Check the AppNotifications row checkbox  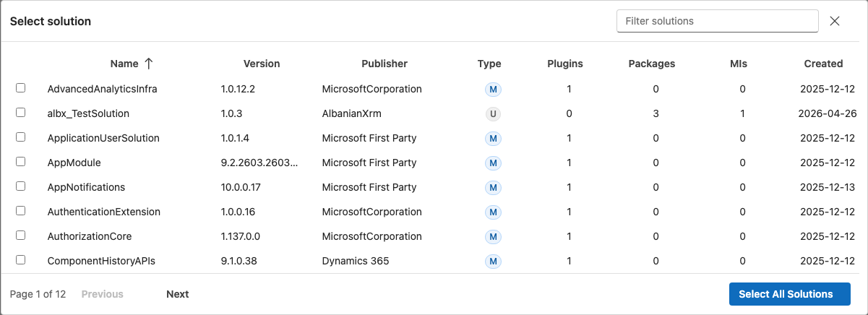[21, 186]
